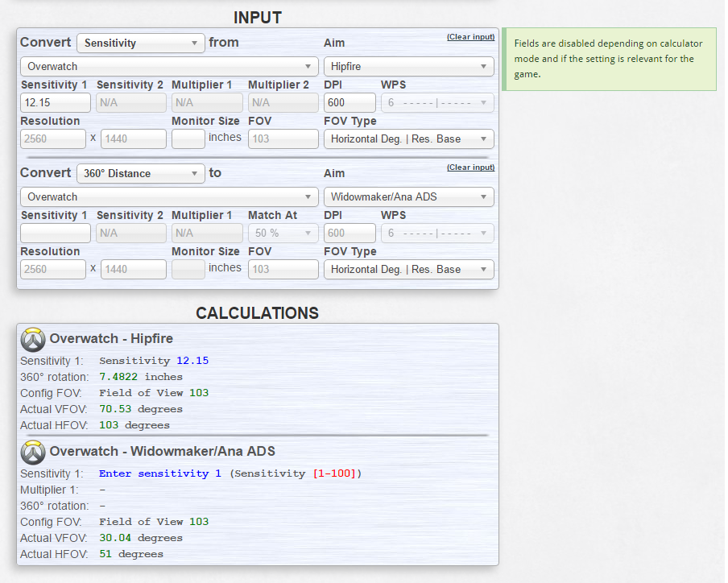Open the target FOV Type dropdown
Image resolution: width=728 pixels, height=583 pixels.
409,269
